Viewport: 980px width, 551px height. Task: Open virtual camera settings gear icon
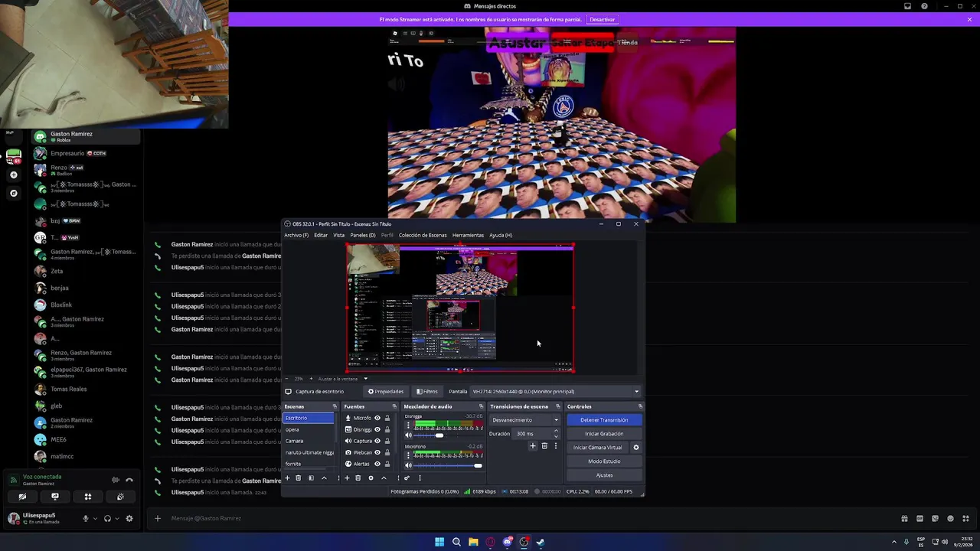(635, 448)
